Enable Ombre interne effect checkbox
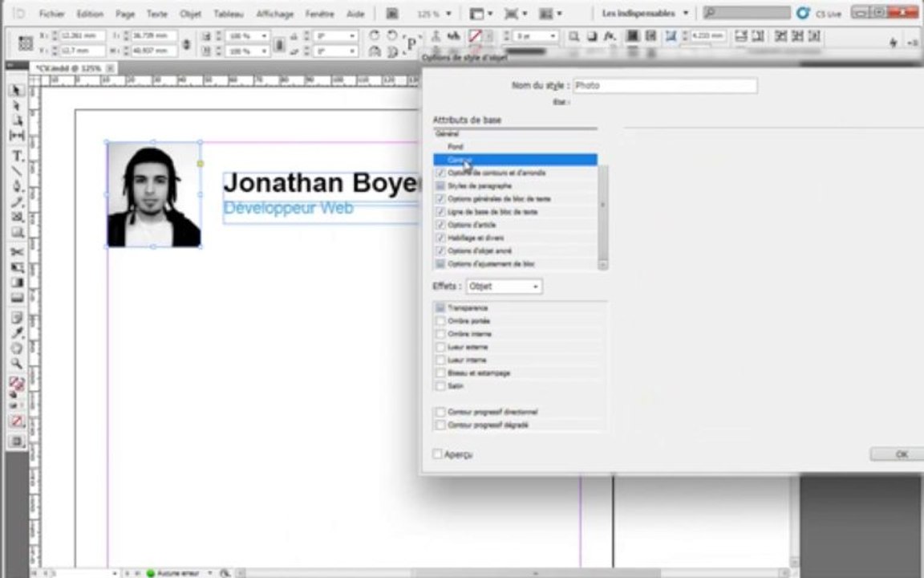Image resolution: width=924 pixels, height=578 pixels. (x=440, y=334)
